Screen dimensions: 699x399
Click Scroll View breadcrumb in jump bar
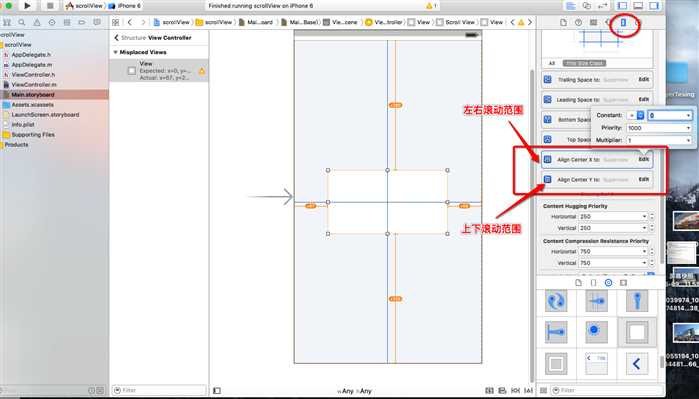[x=456, y=22]
